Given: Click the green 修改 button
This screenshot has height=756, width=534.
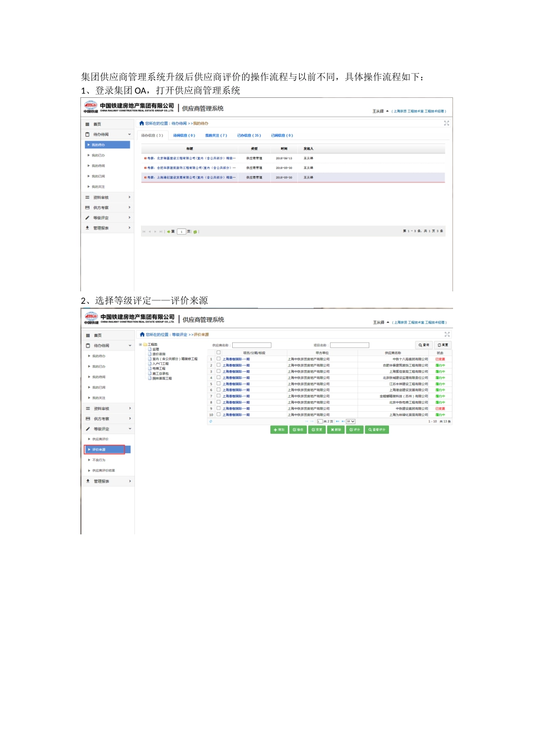Looking at the screenshot, I should coord(298,430).
